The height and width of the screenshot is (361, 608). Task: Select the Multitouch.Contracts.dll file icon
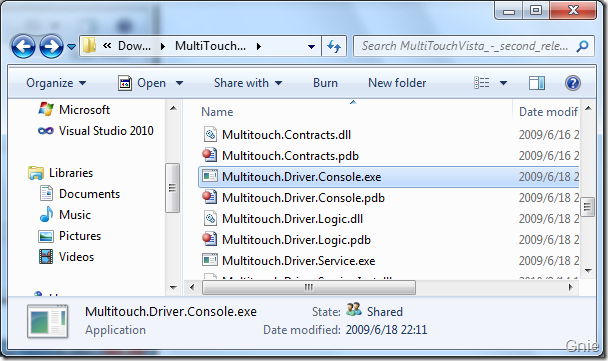[x=210, y=135]
